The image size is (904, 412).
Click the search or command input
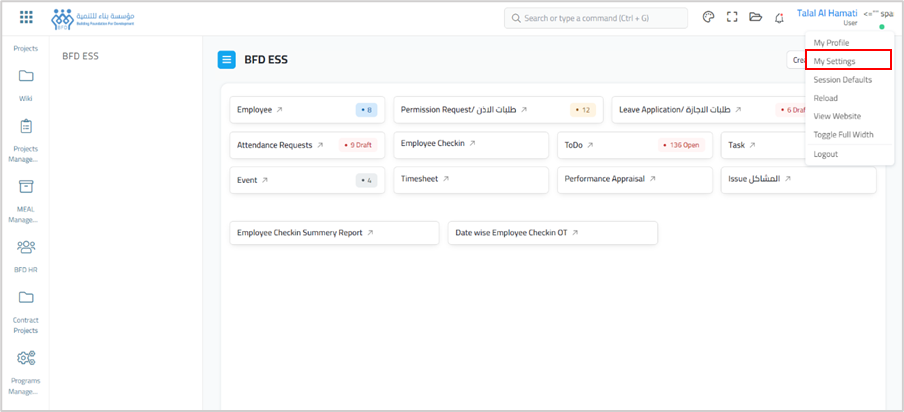point(596,18)
